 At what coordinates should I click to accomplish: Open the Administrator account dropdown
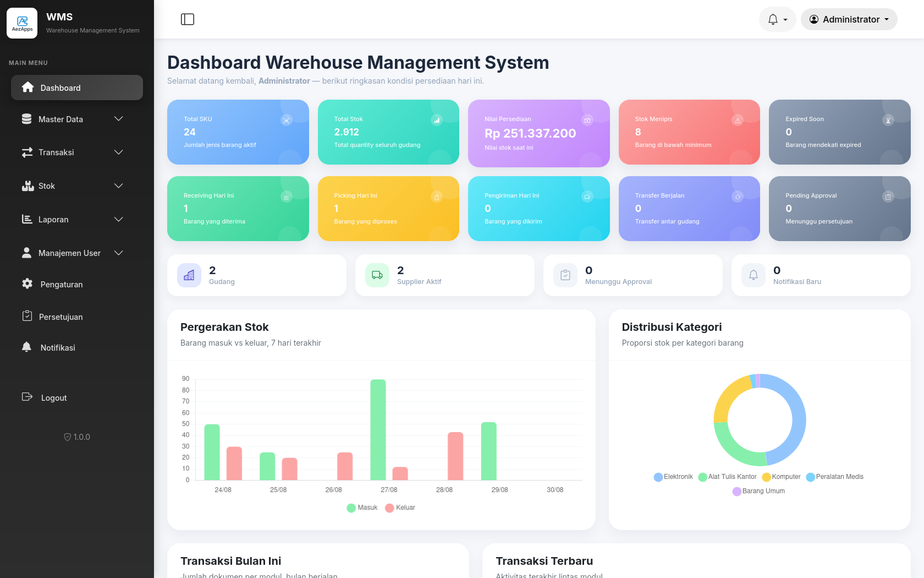pyautogui.click(x=849, y=19)
